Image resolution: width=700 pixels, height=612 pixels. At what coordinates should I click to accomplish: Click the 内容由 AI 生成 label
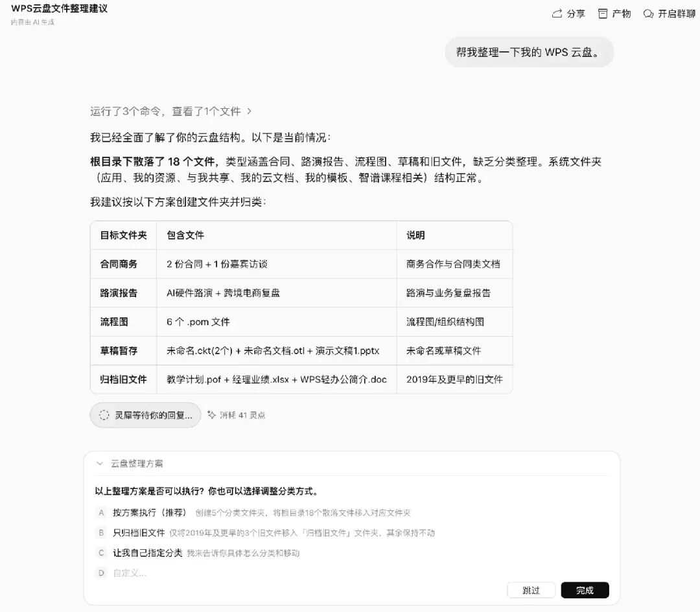coord(32,22)
